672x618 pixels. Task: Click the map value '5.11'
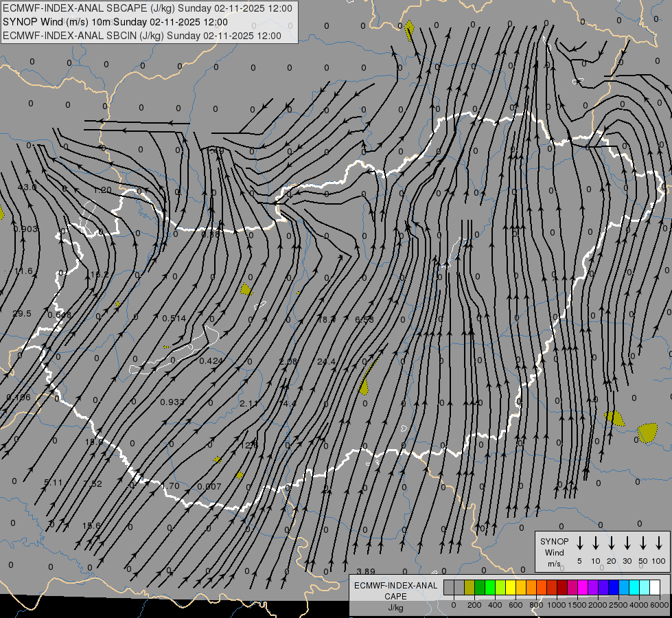pyautogui.click(x=53, y=483)
